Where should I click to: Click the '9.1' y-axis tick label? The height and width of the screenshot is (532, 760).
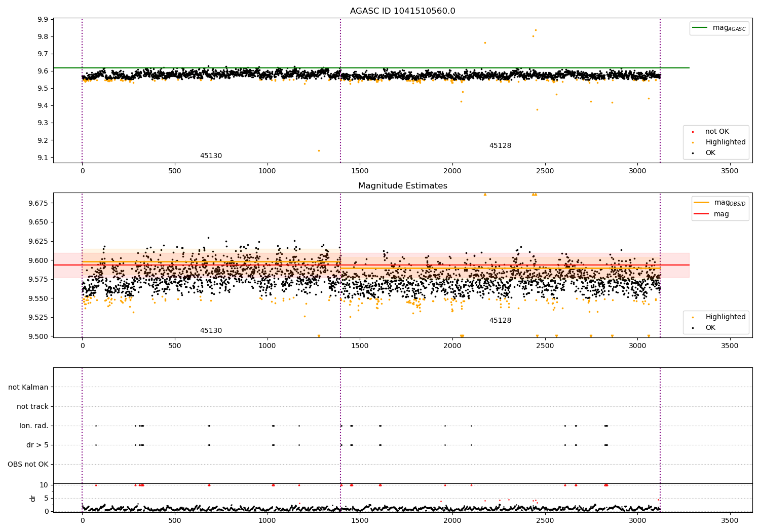[43, 158]
